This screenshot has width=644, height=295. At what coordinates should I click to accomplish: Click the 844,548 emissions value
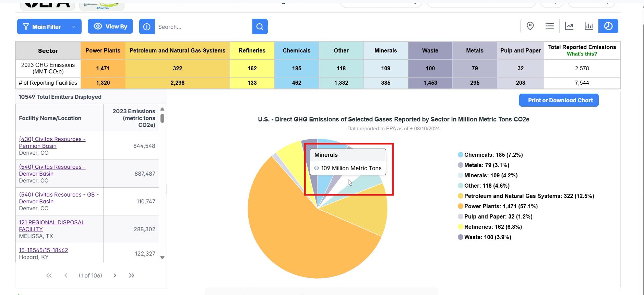pyautogui.click(x=144, y=146)
